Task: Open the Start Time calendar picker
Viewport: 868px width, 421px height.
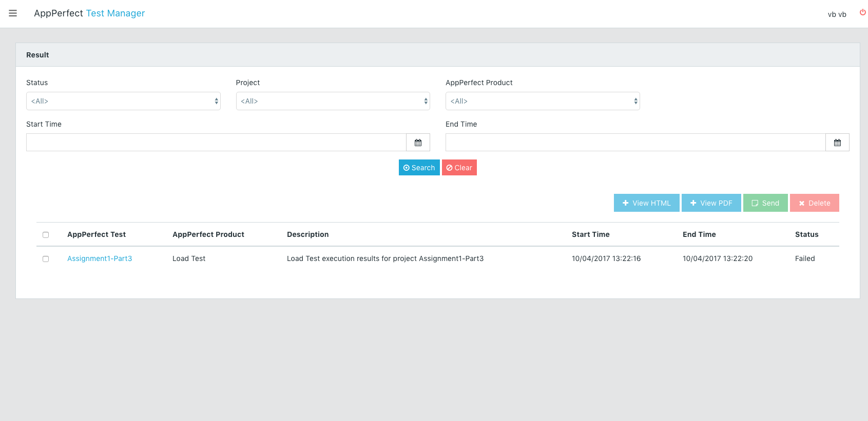Action: (418, 143)
